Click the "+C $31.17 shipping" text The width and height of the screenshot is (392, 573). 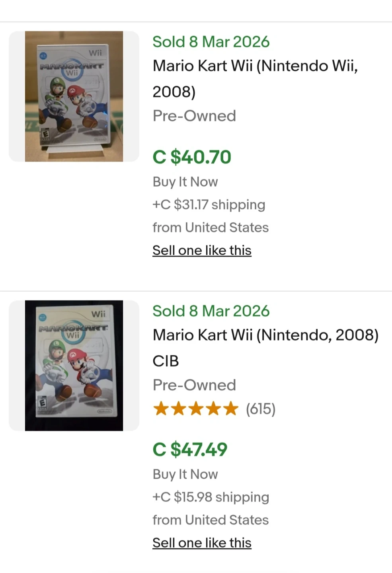(x=209, y=205)
